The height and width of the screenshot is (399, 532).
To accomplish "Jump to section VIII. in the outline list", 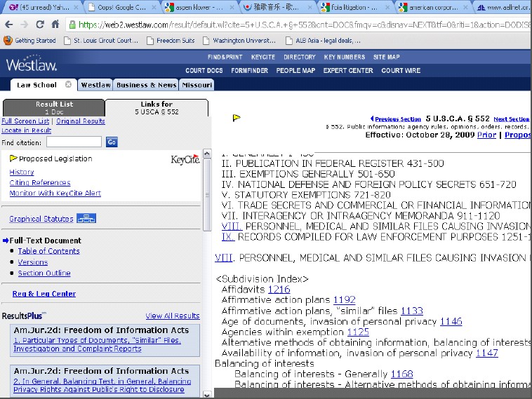I will tap(232, 226).
